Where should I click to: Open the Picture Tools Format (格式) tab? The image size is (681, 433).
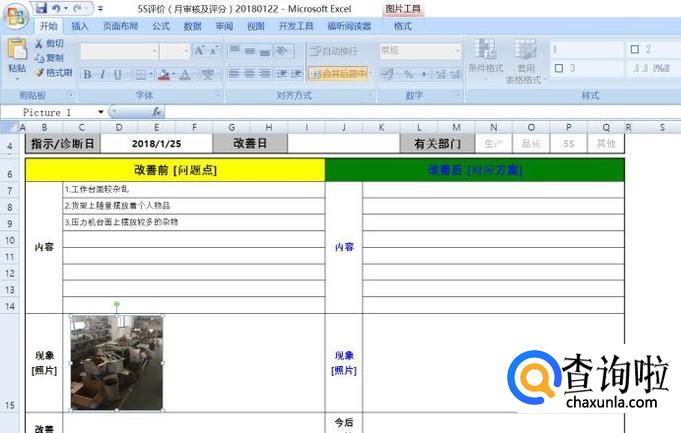[x=403, y=26]
